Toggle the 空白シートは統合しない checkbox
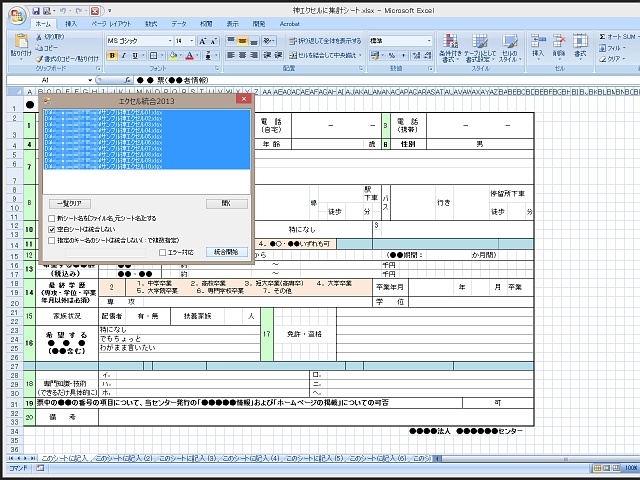Viewport: 640px width, 480px height. [52, 229]
